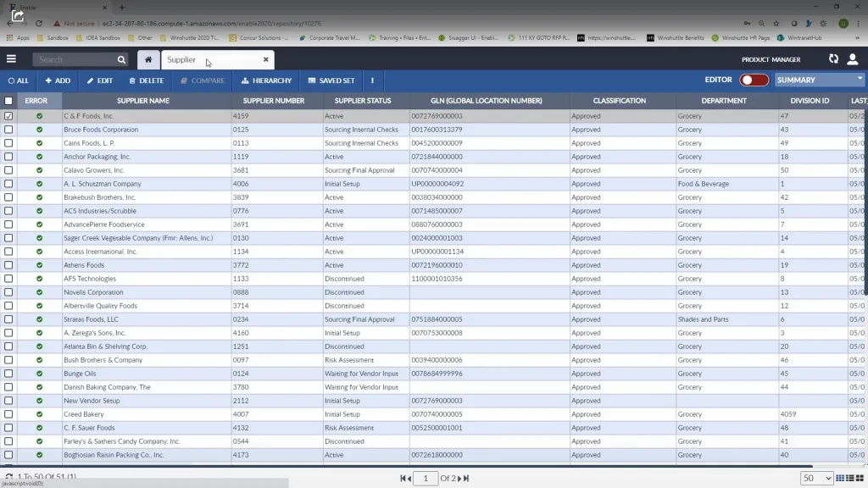Open the page size 50 dropdown
This screenshot has width=868, height=488.
[816, 478]
